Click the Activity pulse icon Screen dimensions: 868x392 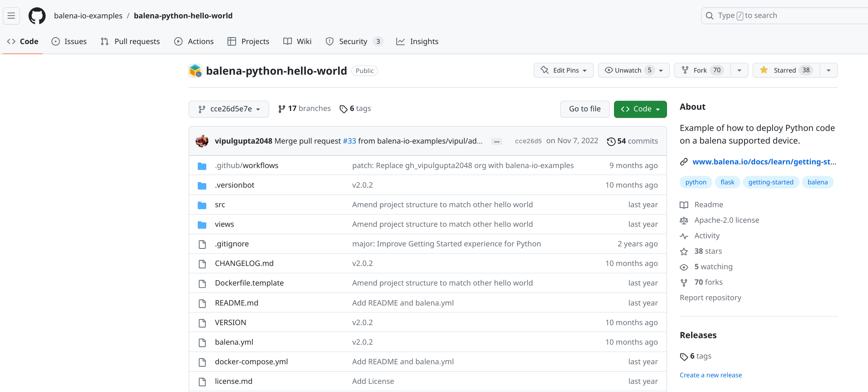tap(684, 236)
